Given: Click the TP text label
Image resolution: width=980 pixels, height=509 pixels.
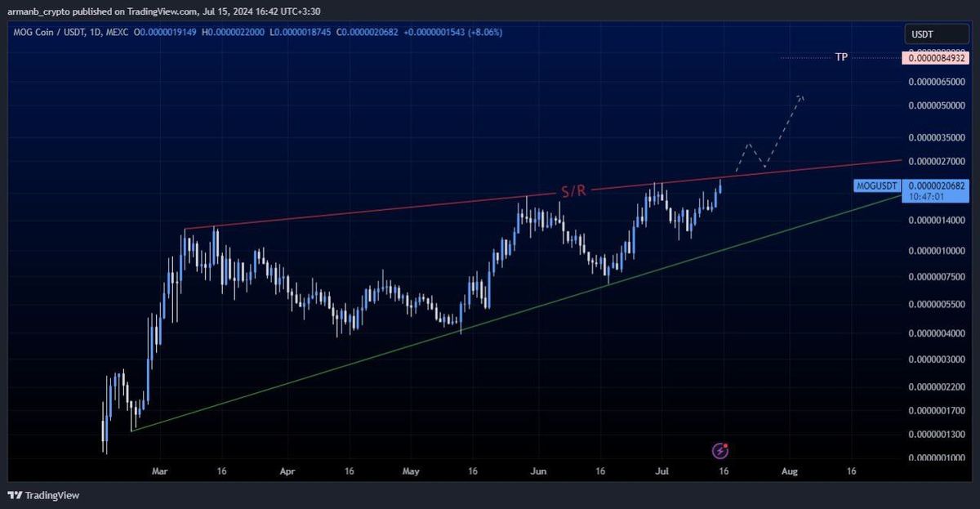Looking at the screenshot, I should pyautogui.click(x=841, y=57).
